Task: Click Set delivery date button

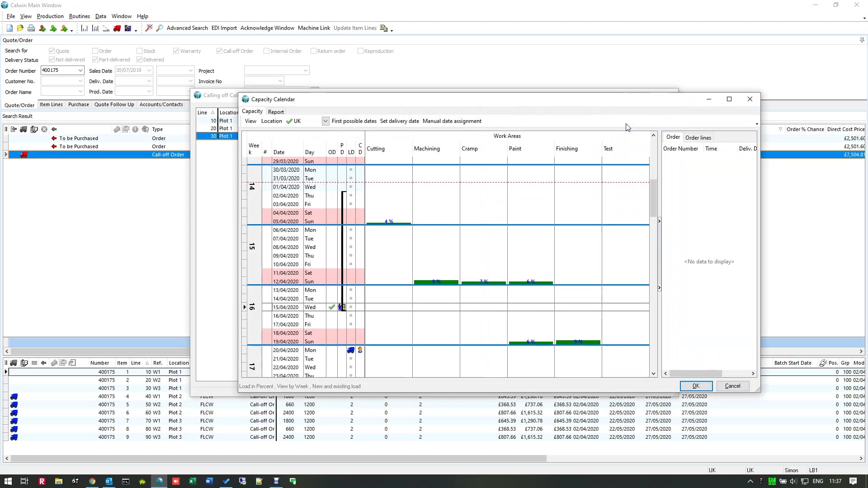Action: click(400, 121)
